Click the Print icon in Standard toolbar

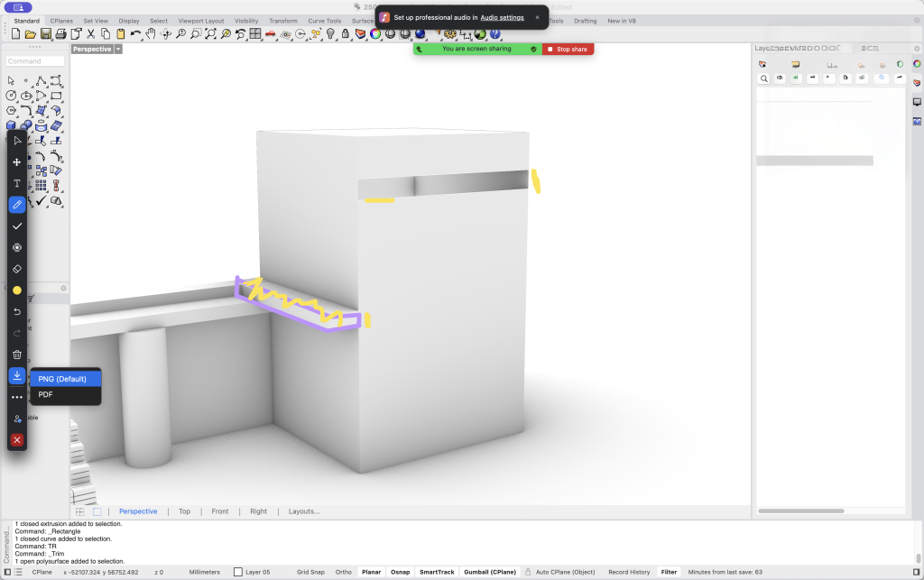60,34
